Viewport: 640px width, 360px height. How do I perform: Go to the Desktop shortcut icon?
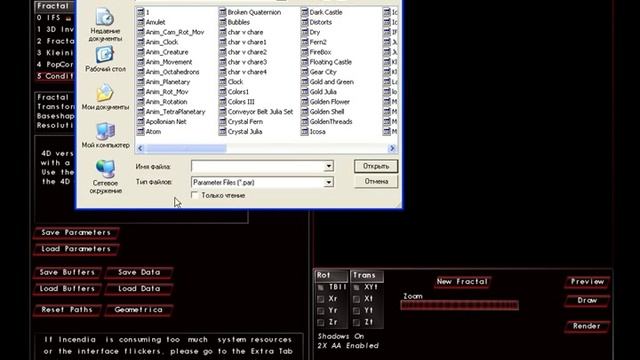coord(104,55)
